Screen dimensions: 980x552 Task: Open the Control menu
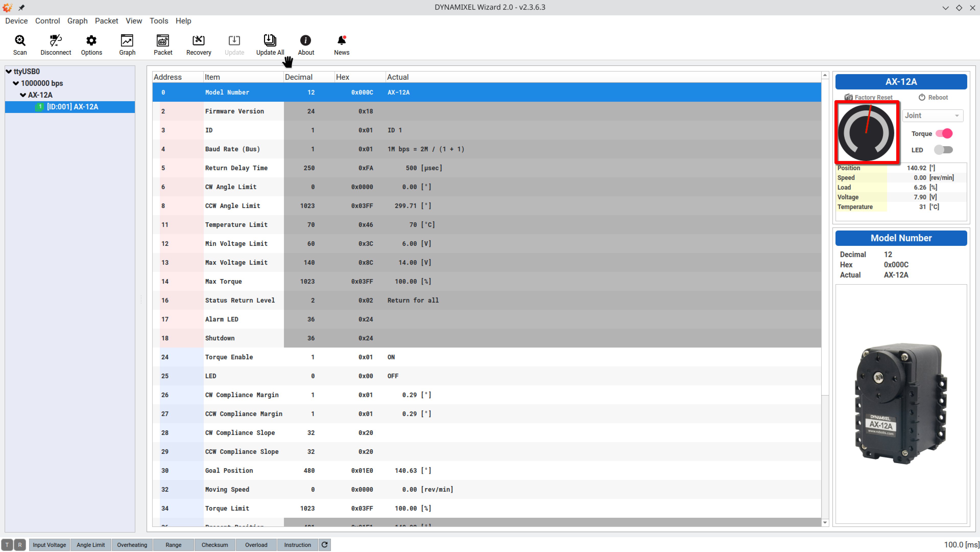[47, 21]
